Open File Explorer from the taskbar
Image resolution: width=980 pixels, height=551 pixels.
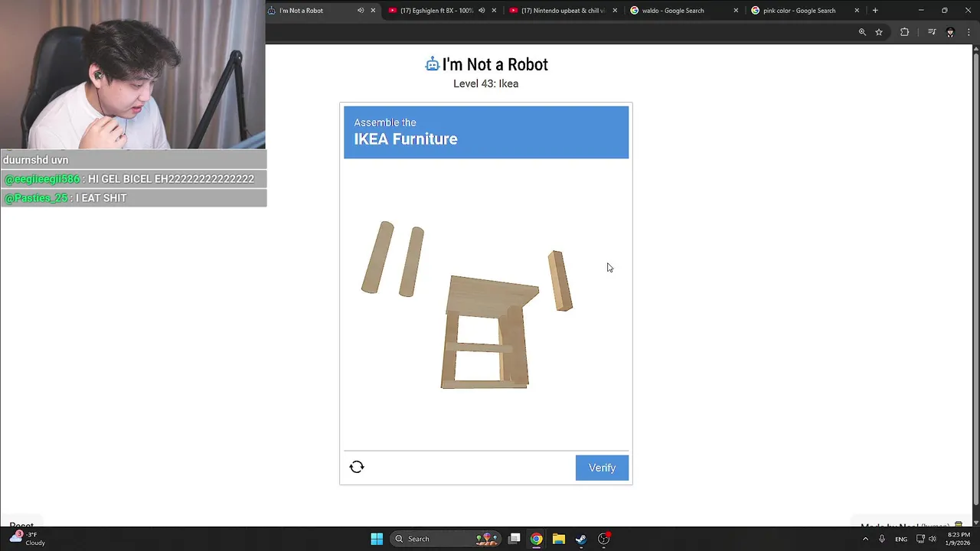559,539
